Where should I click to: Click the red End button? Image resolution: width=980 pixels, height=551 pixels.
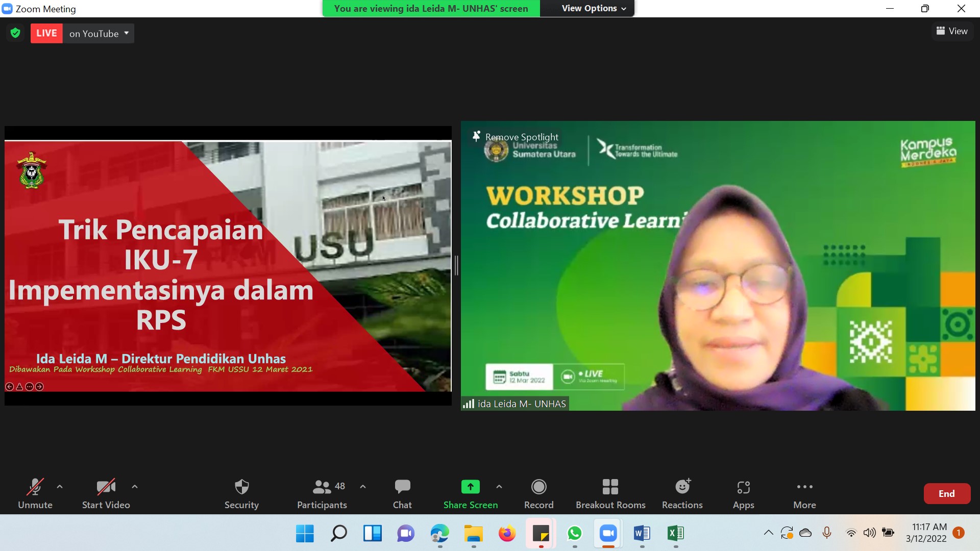click(947, 493)
